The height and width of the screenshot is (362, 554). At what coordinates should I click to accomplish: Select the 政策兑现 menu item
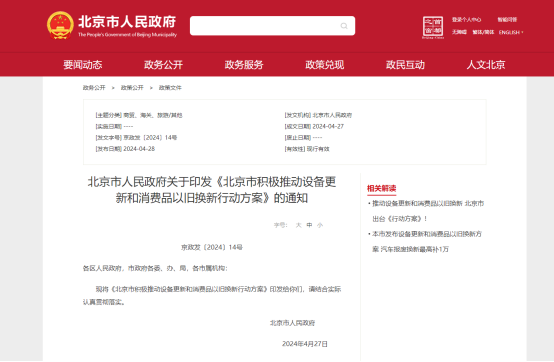(x=324, y=65)
